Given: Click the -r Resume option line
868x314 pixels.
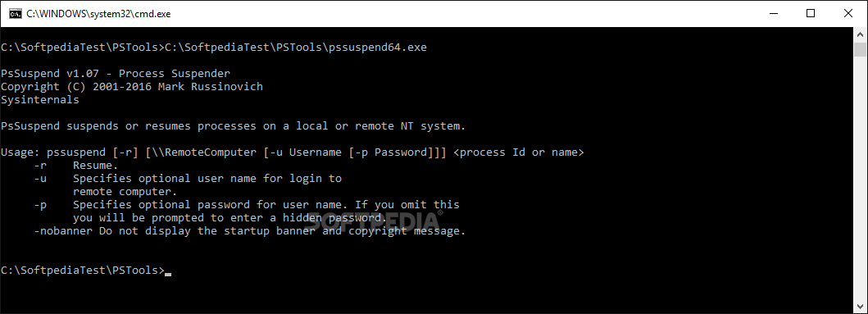Looking at the screenshot, I should [76, 166].
